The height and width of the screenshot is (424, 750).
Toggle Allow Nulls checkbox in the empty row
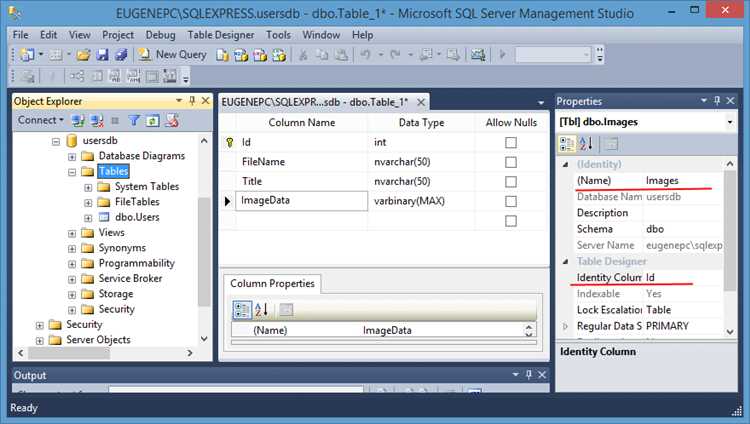[x=511, y=221]
